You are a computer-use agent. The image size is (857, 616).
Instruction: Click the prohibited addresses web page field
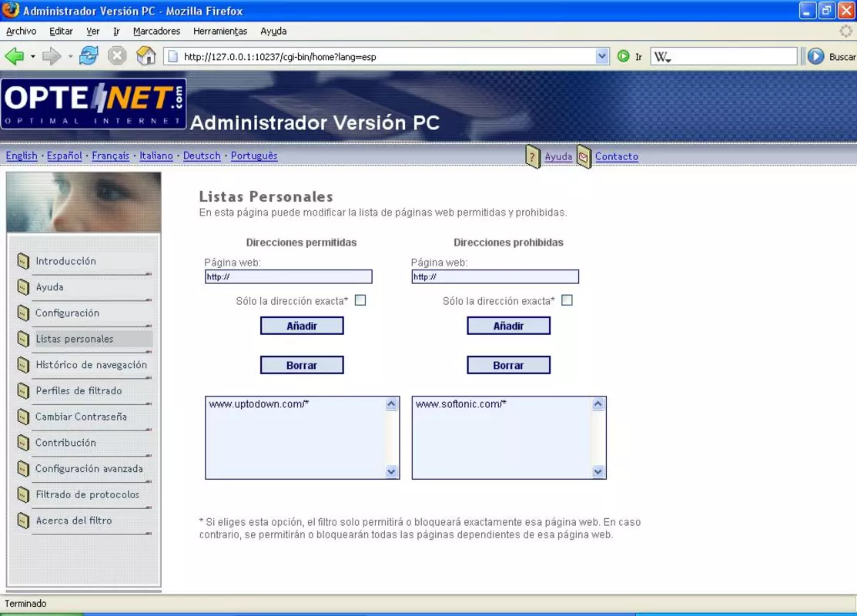495,276
